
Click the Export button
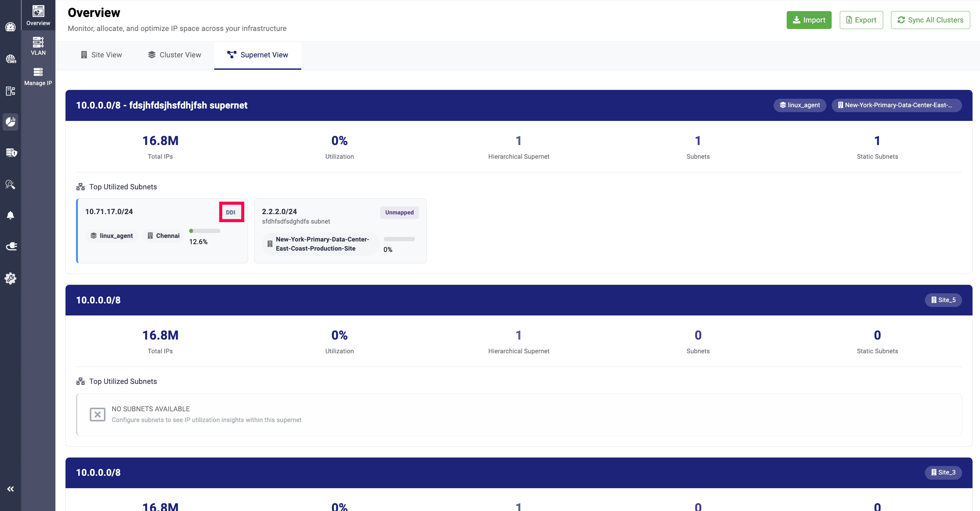pos(861,20)
